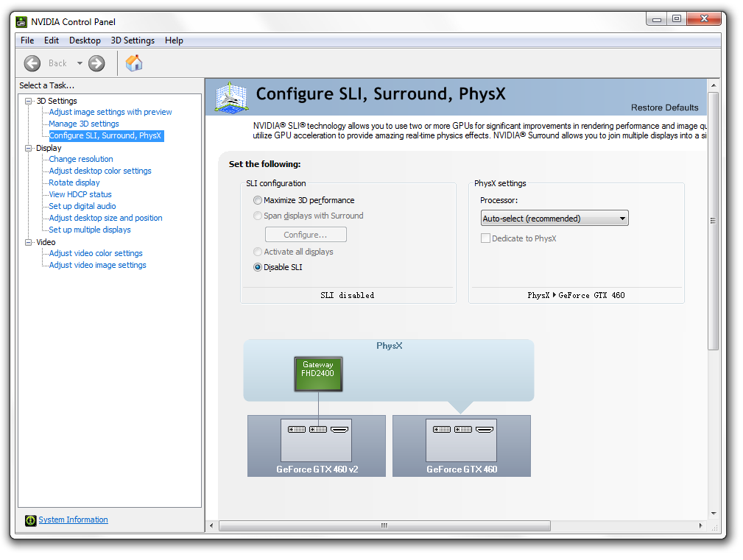Screen dimensions: 743x560
Task: Open the Edit menu
Action: pyautogui.click(x=51, y=40)
